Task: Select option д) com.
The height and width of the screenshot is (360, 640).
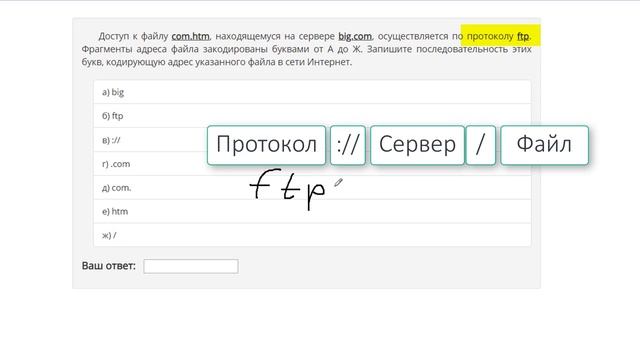Action: [312, 188]
